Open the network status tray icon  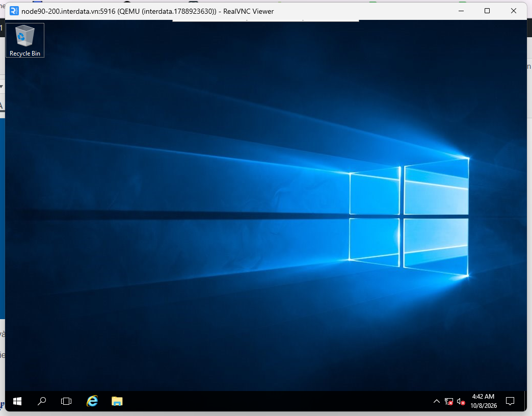[x=448, y=402]
